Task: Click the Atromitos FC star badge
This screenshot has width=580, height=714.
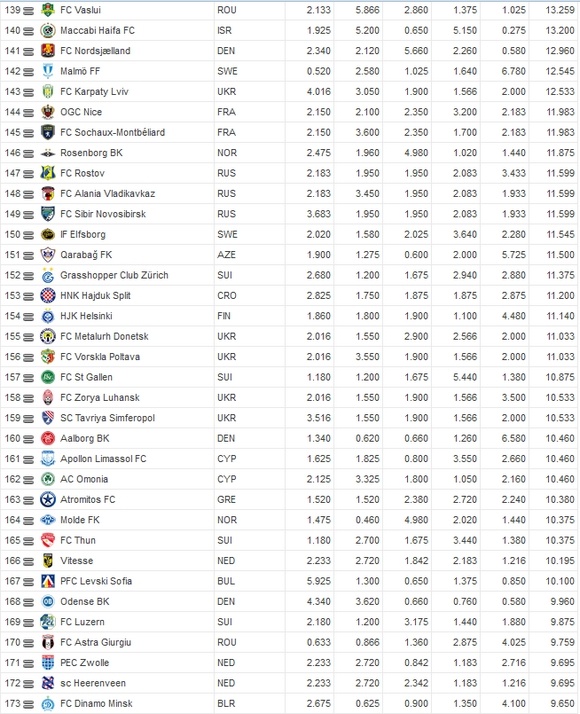Action: click(x=48, y=500)
